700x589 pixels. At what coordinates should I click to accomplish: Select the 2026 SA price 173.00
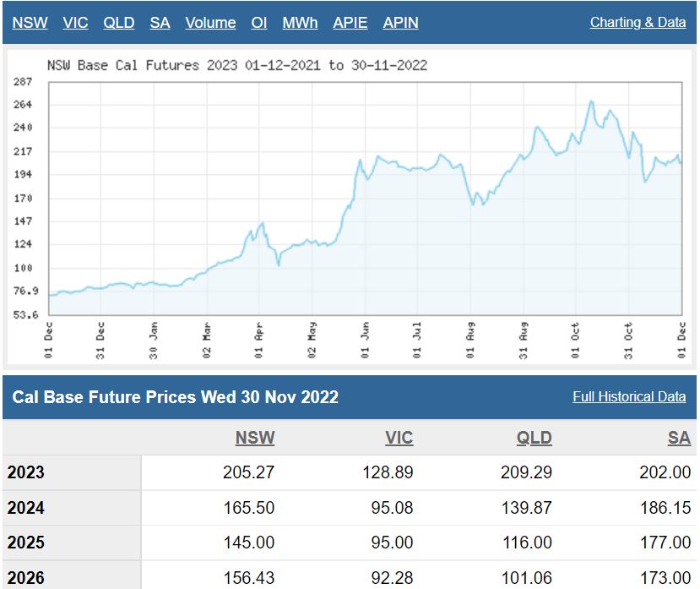(x=665, y=579)
